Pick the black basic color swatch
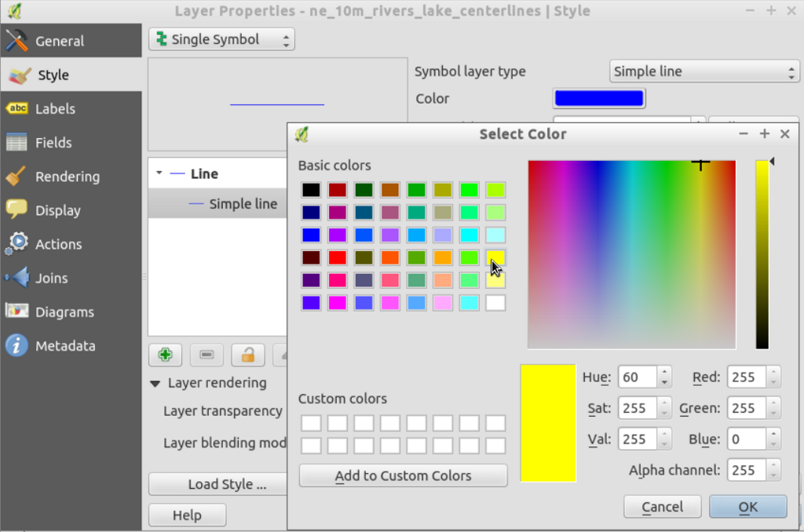 (x=312, y=190)
